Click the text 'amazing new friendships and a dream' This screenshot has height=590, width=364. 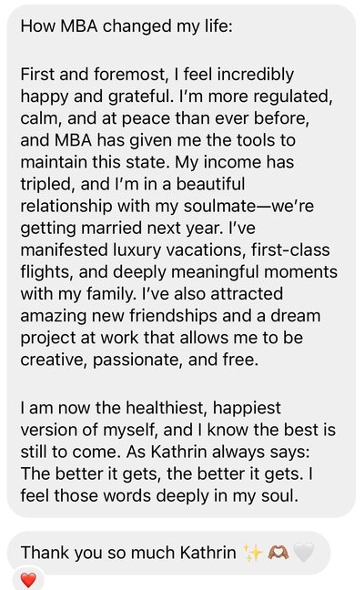point(170,316)
